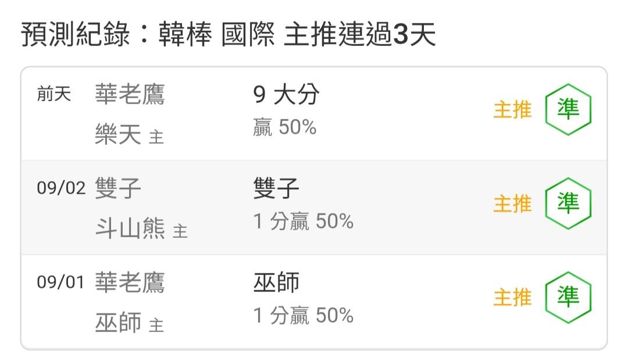The height and width of the screenshot is (364, 628).
Task: Click home team 巫師 in the 09/01 row
Action: click(117, 322)
